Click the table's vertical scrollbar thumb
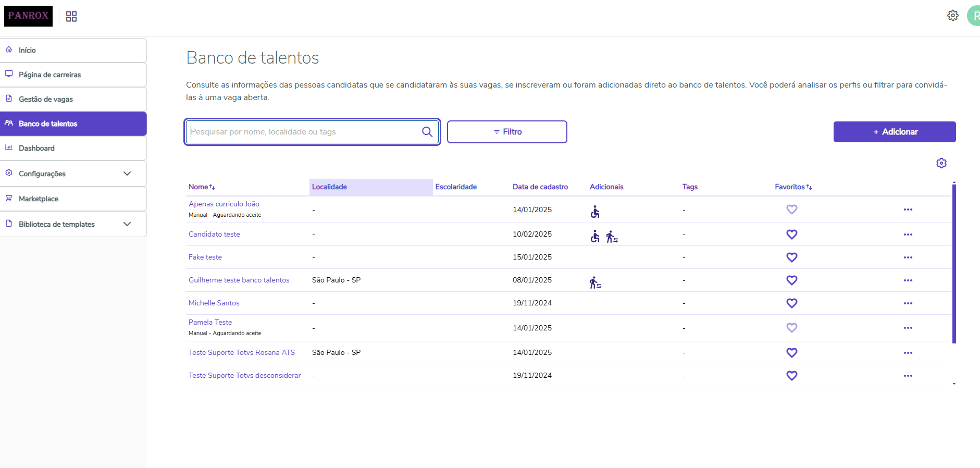The image size is (980, 468). (954, 264)
